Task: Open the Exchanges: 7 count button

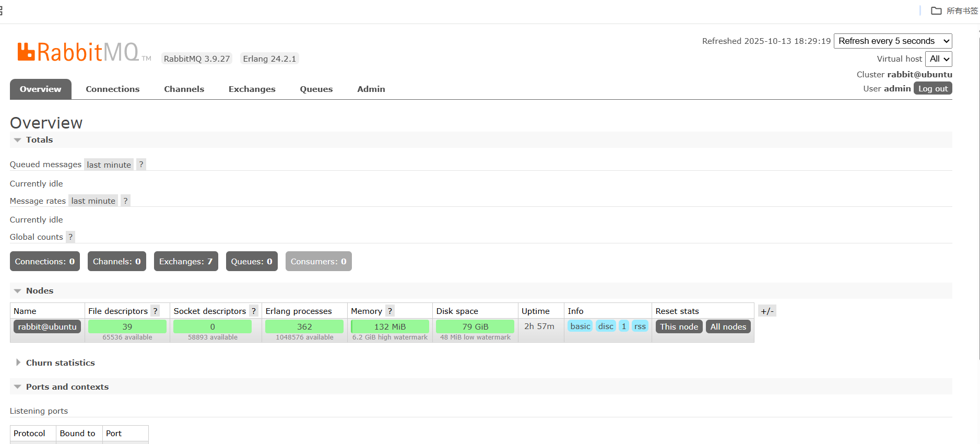Action: (x=186, y=261)
